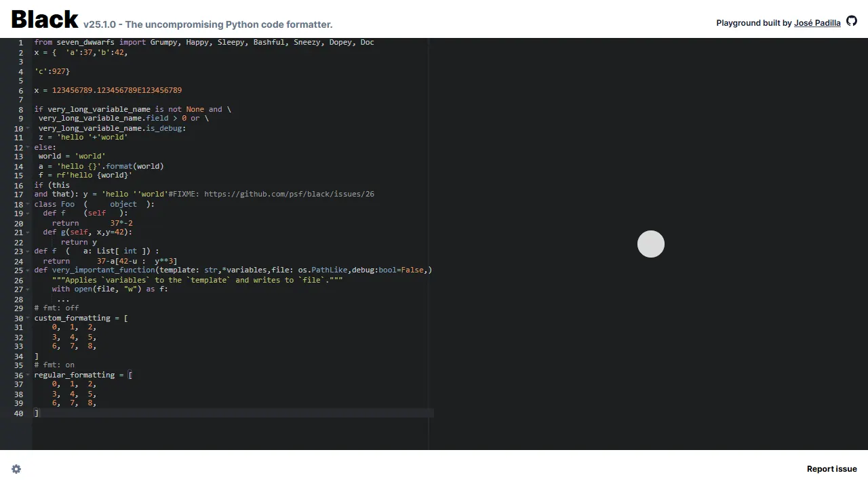Collapse the class Foo fold arrow

(28, 204)
